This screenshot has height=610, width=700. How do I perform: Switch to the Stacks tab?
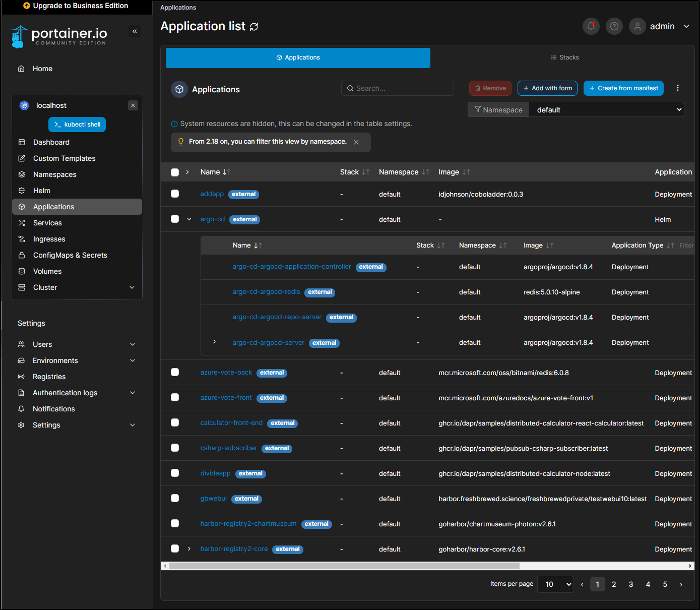coord(564,57)
